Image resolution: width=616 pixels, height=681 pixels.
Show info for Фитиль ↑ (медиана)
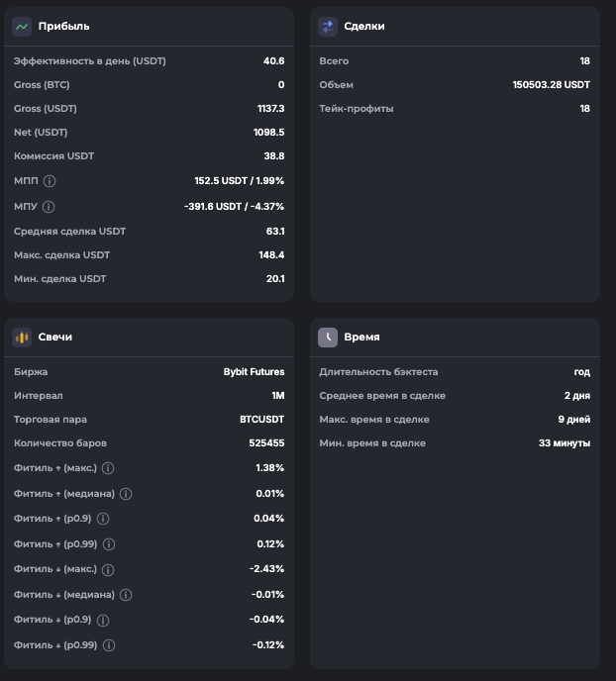[x=126, y=494]
